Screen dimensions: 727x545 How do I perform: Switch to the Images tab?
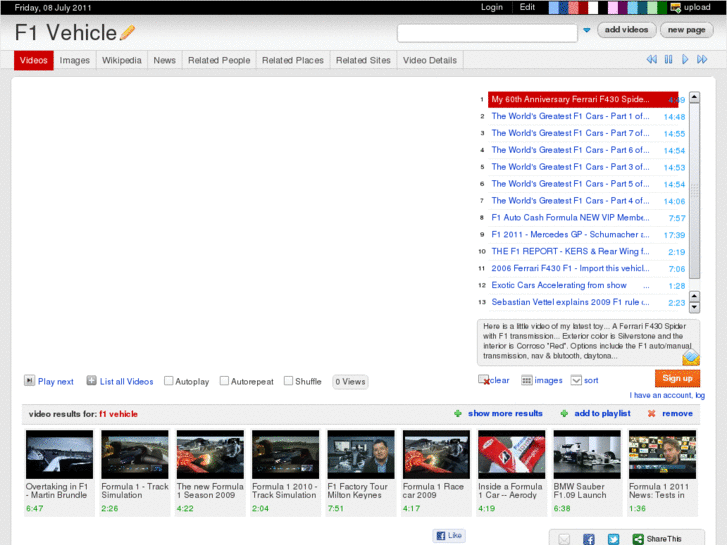tap(75, 60)
